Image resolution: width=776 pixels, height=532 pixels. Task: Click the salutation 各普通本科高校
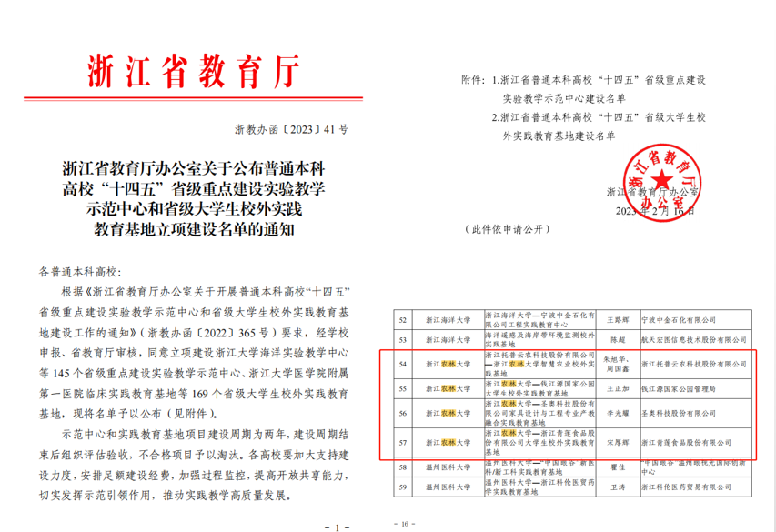click(x=86, y=272)
